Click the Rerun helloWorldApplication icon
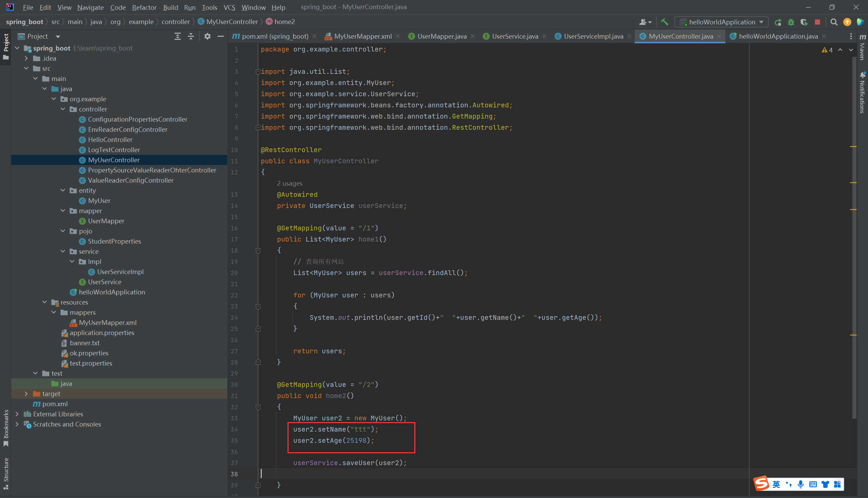 pos(778,22)
